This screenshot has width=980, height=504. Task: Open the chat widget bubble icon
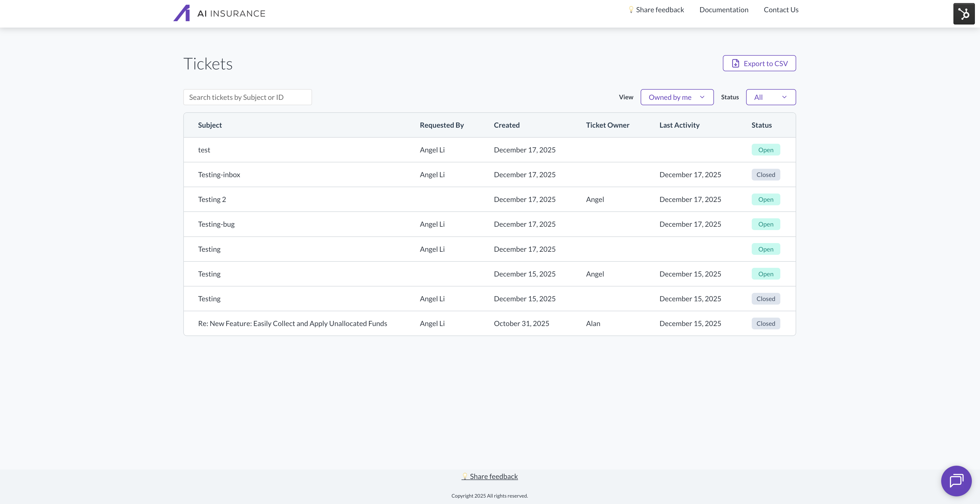pyautogui.click(x=956, y=481)
